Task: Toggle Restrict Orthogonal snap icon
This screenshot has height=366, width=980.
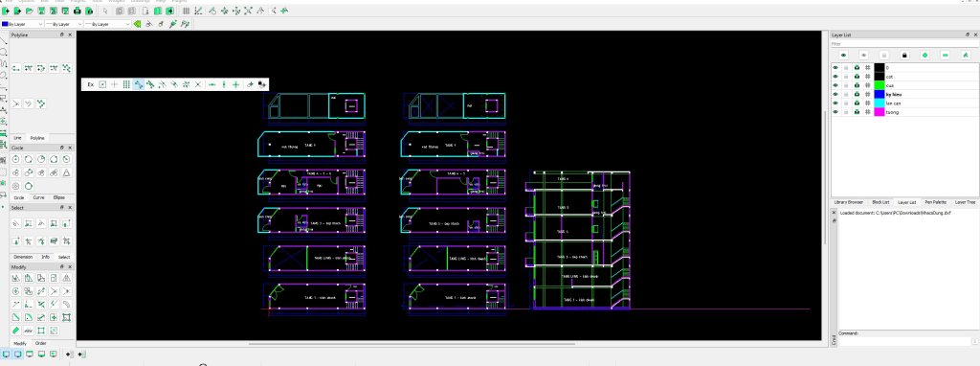Action: 235,84
